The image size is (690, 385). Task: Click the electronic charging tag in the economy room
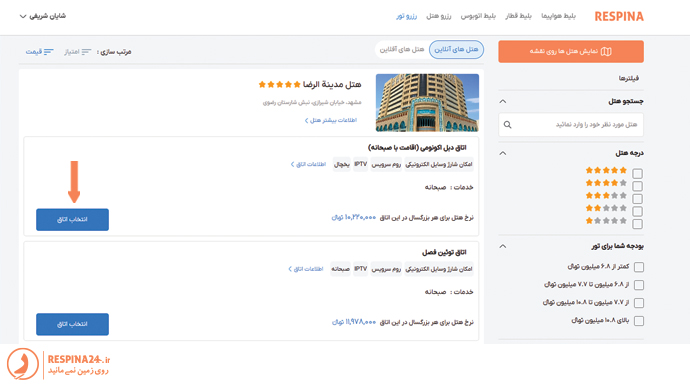439,164
